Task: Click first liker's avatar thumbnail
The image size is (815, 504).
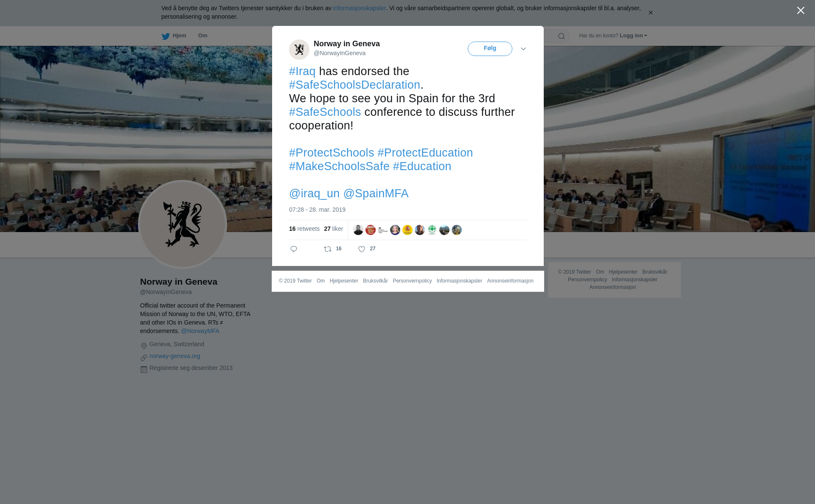Action: (358, 230)
